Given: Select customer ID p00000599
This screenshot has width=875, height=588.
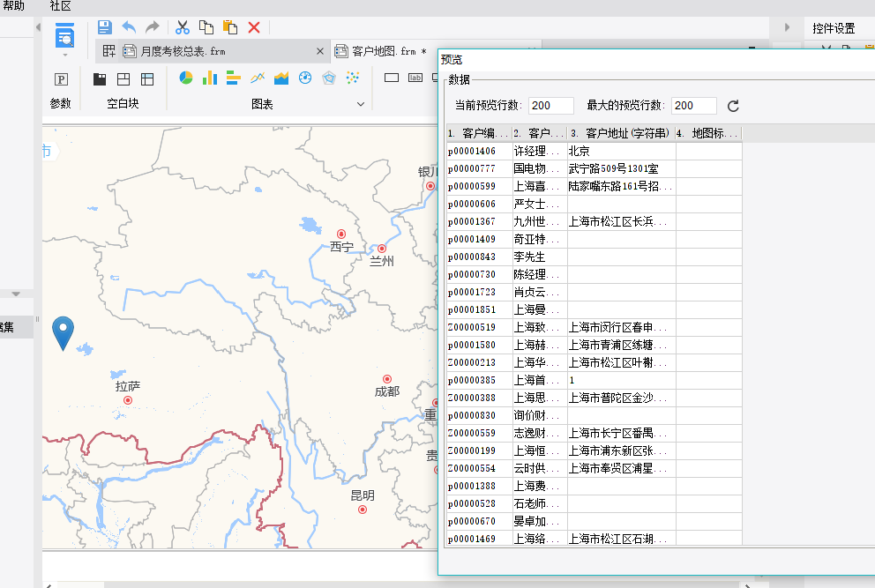Looking at the screenshot, I should tap(479, 186).
